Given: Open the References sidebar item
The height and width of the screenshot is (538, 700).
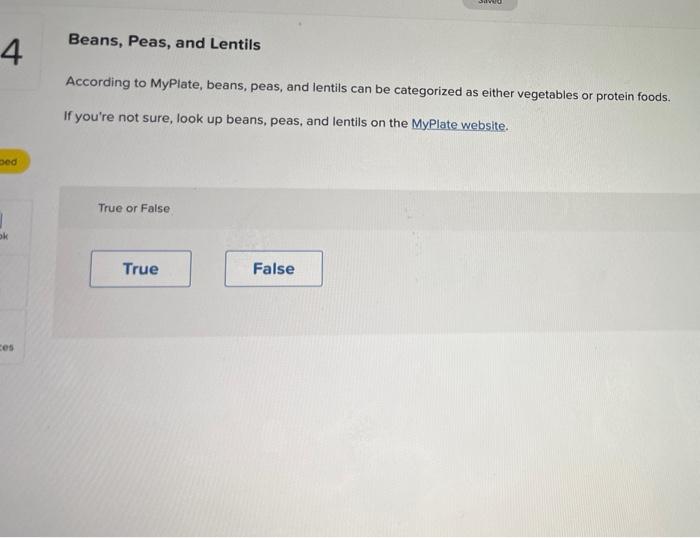Looking at the screenshot, I should coord(7,347).
